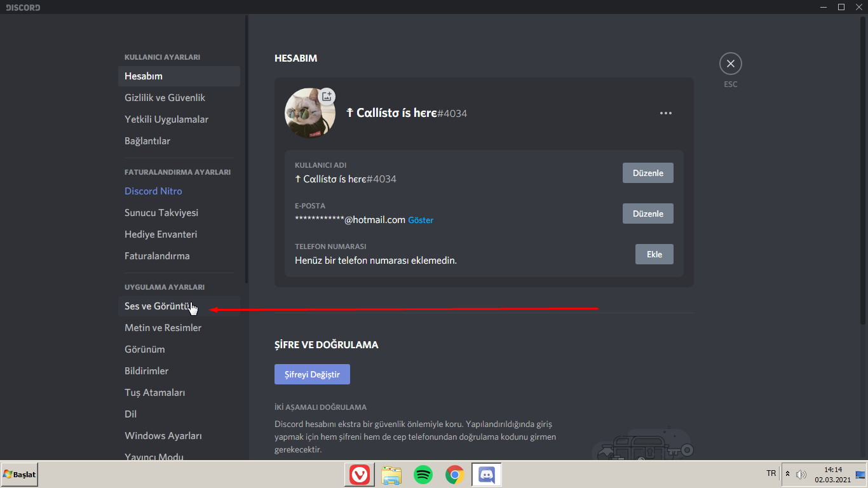Launch Spotify from the taskbar

[x=423, y=475]
